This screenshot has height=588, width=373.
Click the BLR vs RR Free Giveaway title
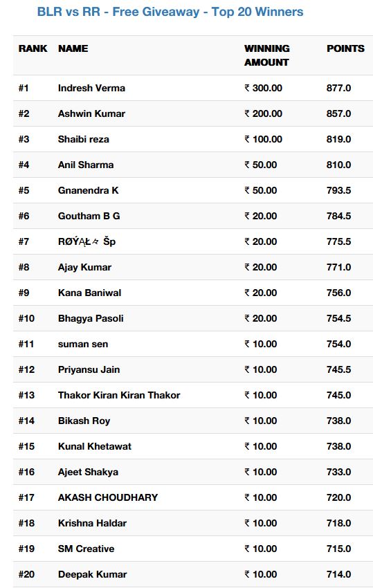(170, 12)
